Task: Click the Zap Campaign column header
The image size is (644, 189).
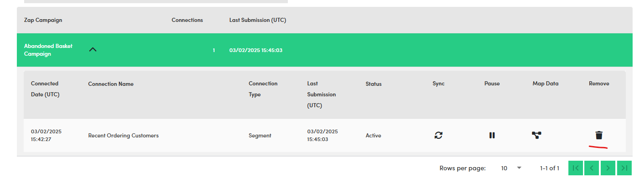Action: (x=43, y=20)
